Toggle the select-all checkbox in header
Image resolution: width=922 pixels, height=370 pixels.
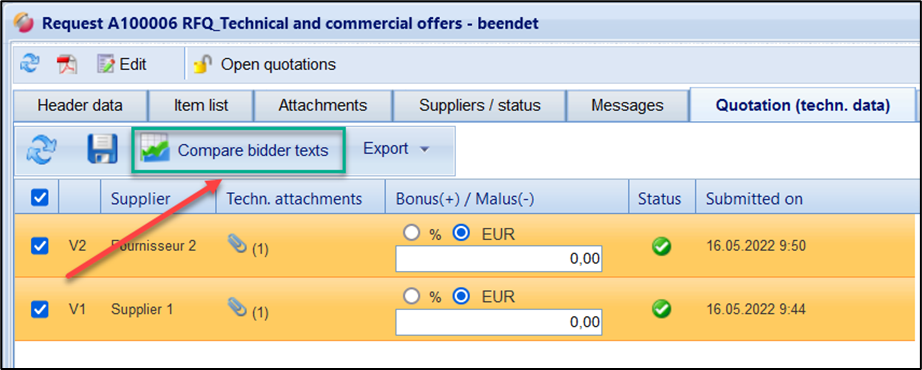[x=39, y=198]
